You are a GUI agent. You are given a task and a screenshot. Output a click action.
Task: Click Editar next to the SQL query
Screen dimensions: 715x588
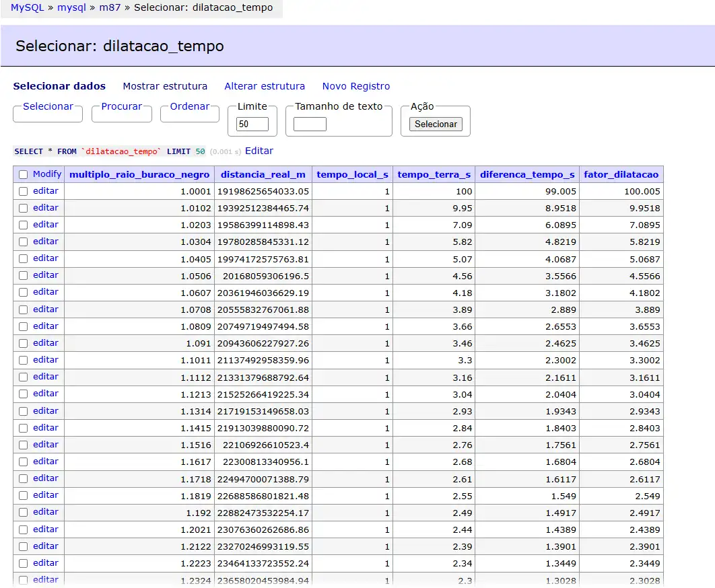259,151
